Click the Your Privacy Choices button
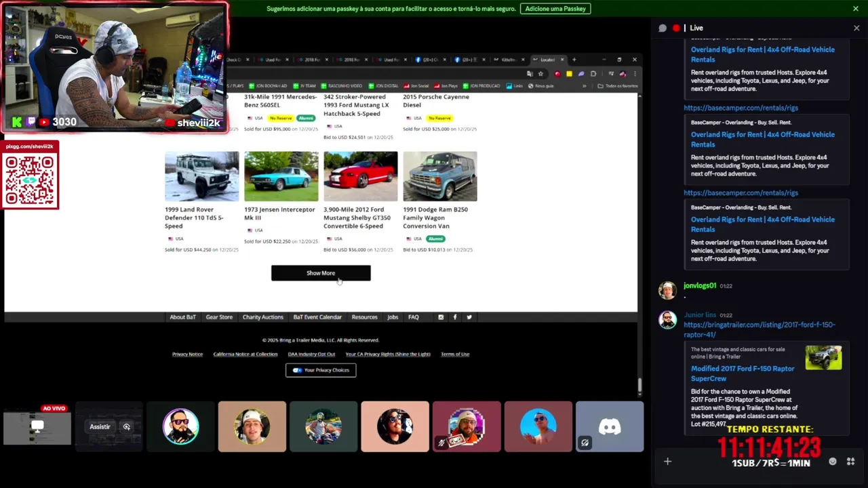The image size is (868, 488). click(x=321, y=370)
